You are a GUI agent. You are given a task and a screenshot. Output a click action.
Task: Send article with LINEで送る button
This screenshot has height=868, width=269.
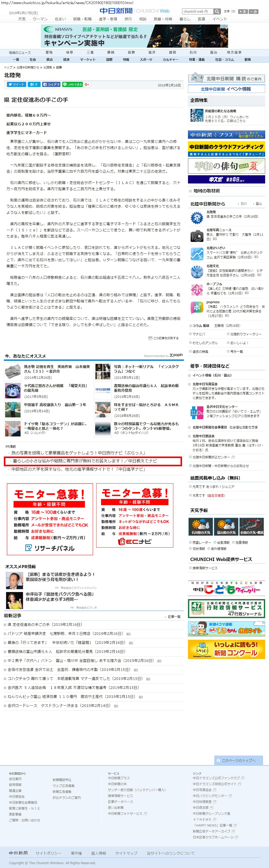pos(72,84)
